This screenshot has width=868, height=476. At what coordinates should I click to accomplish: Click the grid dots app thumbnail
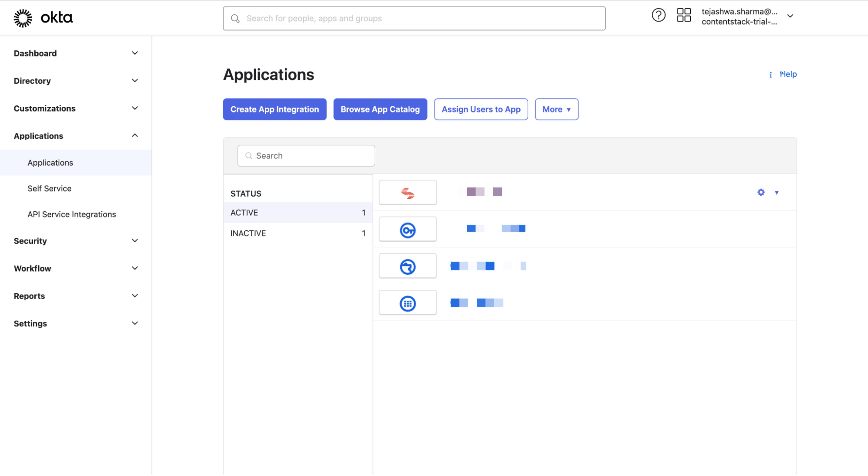point(407,303)
